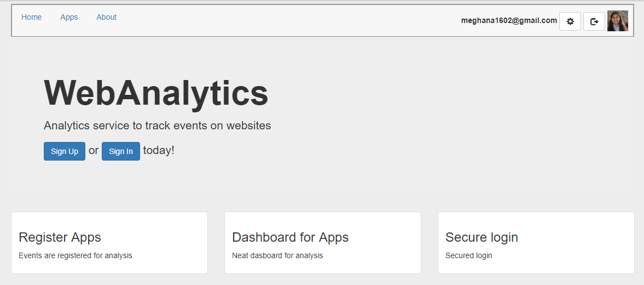
Task: Select the Secure login card title
Action: (x=481, y=237)
